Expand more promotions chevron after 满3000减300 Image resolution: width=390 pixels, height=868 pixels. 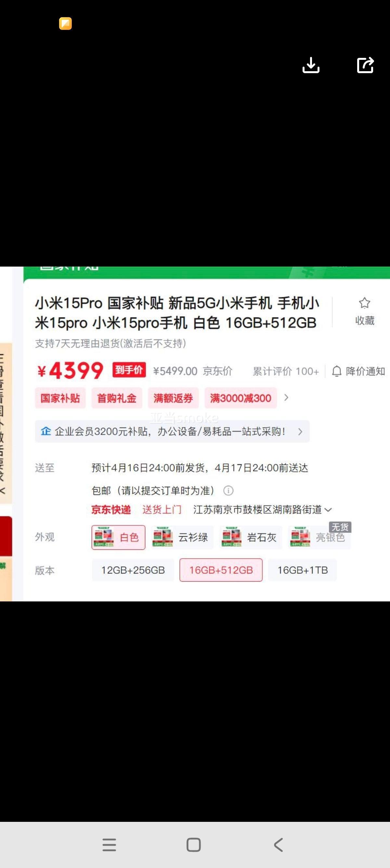click(x=286, y=398)
